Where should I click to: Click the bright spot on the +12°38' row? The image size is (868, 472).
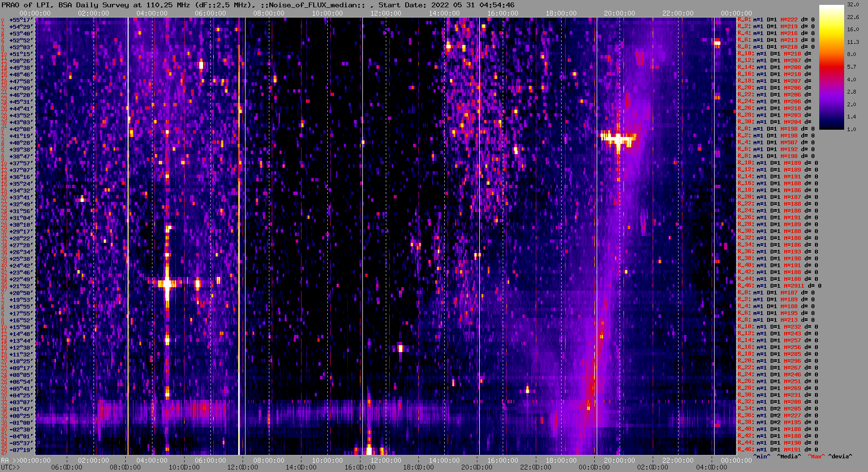(401, 348)
